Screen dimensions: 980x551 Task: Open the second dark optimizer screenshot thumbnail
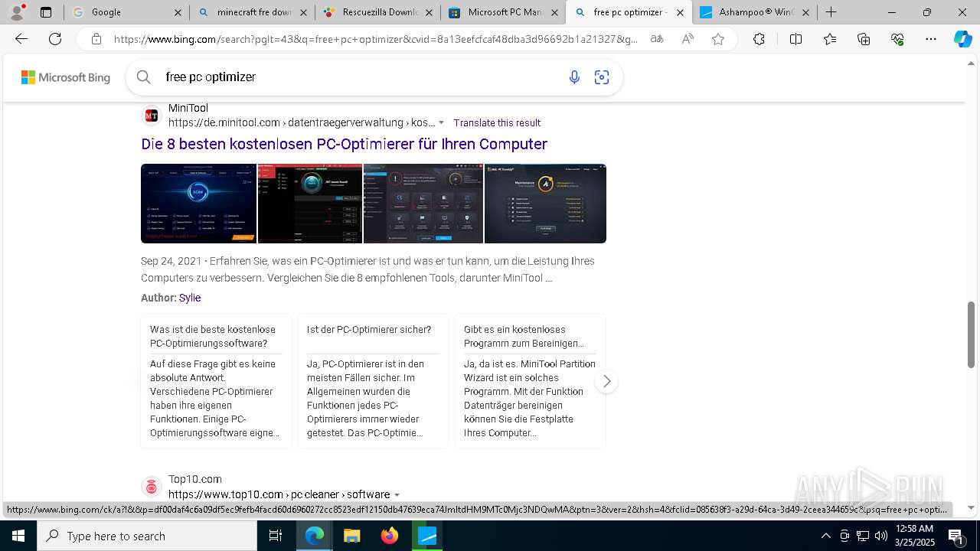(310, 204)
